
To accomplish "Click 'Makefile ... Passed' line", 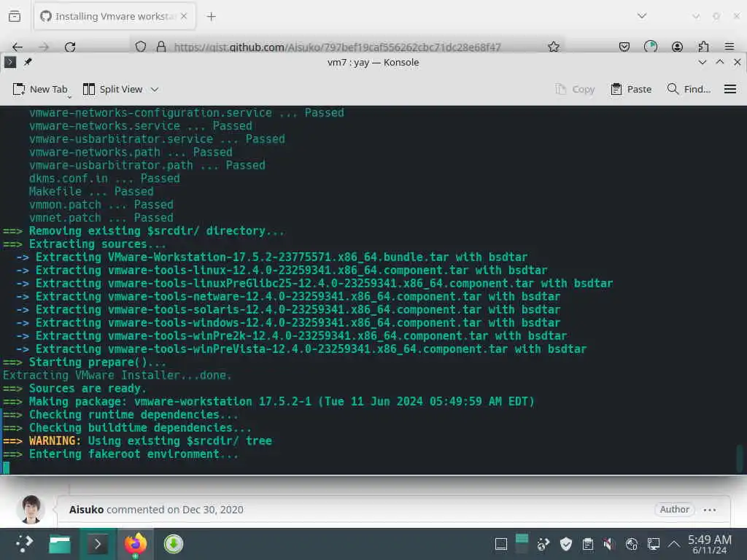I will click(91, 192).
